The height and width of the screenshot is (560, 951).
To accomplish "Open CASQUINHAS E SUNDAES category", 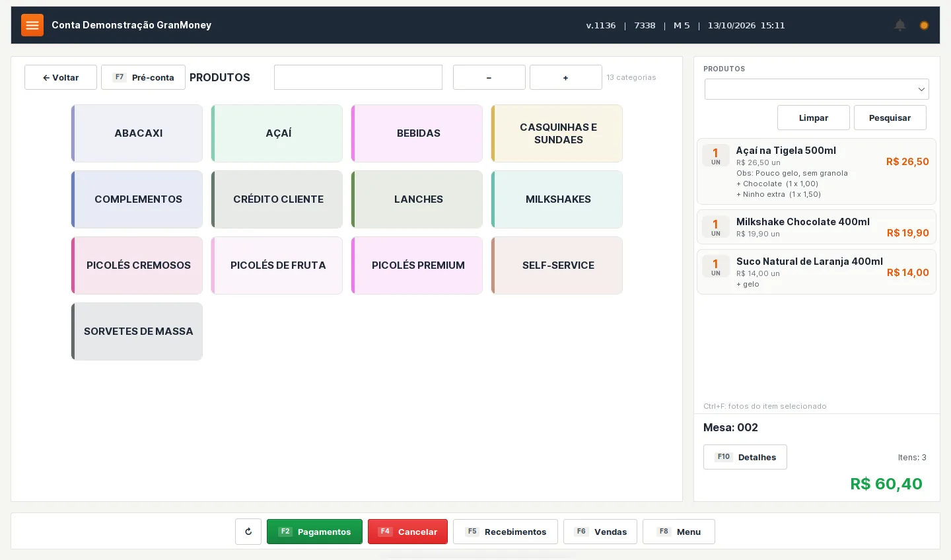I will point(557,133).
